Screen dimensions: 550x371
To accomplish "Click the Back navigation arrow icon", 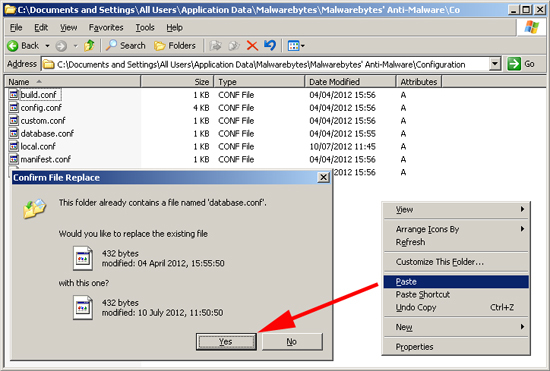I will click(x=13, y=46).
